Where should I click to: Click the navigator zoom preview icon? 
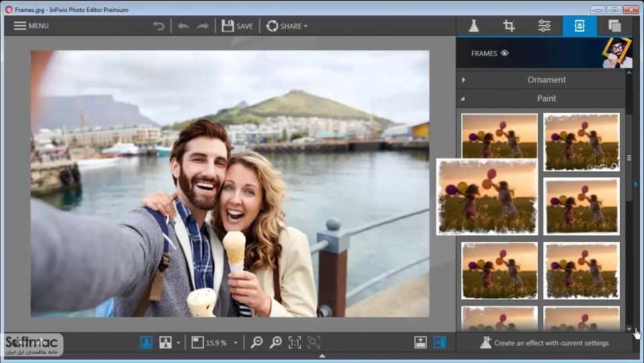coord(197,342)
